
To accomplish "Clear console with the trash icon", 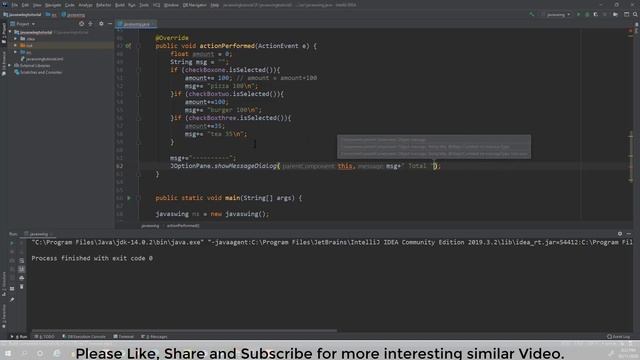I will [22, 287].
